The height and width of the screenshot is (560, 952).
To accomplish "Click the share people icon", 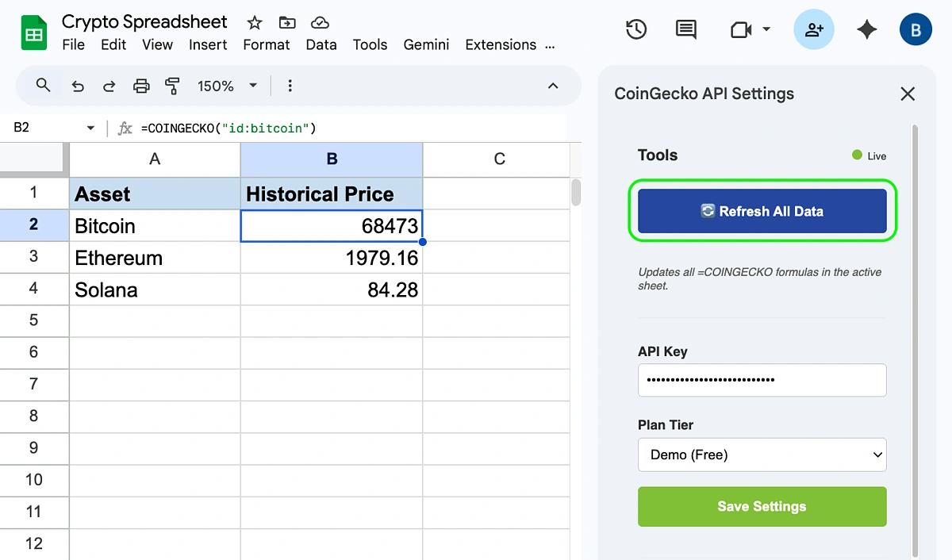I will point(814,30).
